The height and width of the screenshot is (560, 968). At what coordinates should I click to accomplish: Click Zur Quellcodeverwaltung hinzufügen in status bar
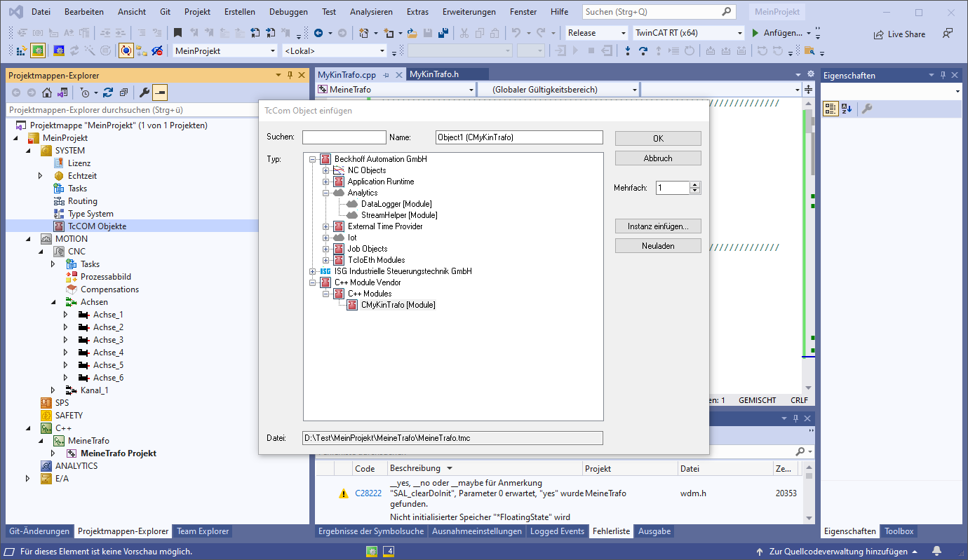pos(839,551)
